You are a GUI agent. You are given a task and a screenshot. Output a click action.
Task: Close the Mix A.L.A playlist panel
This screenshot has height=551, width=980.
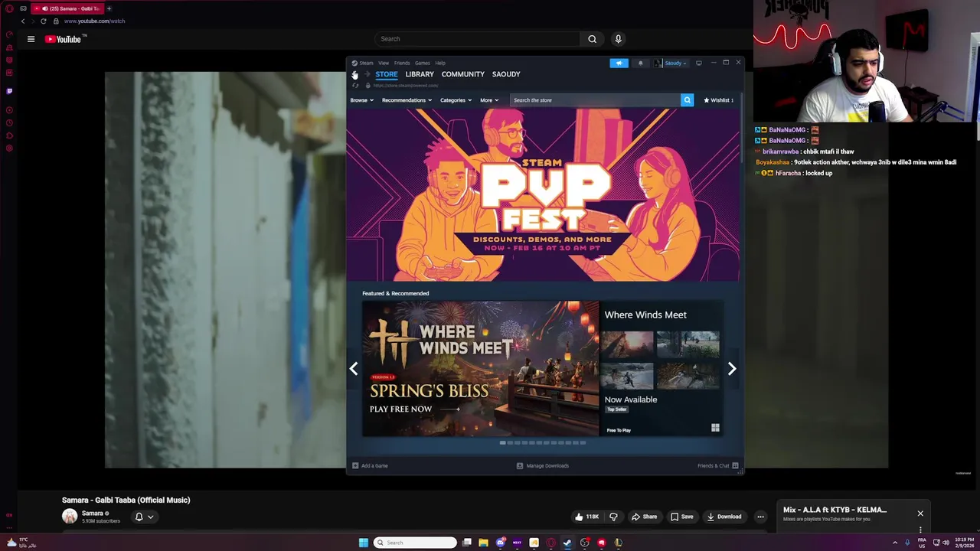pos(920,514)
